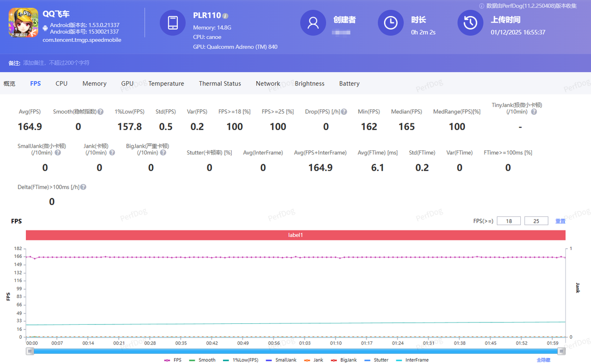
Task: Click the Avg(FTime) [ms] value 6.1
Action: (378, 167)
